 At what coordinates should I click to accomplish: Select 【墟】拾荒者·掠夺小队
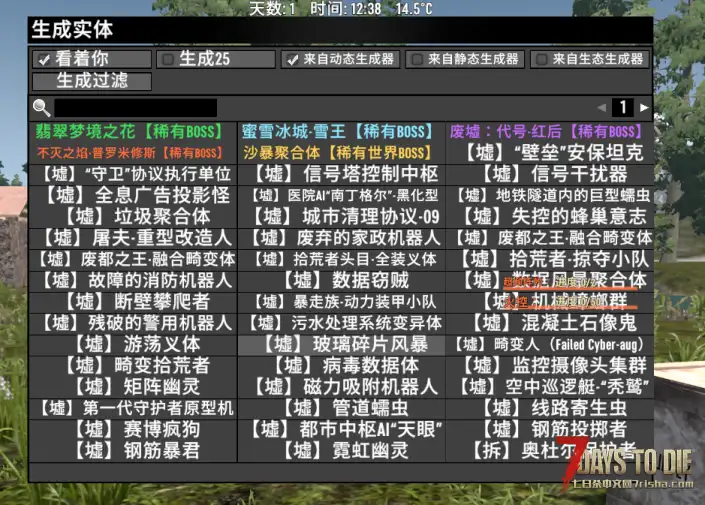553,259
